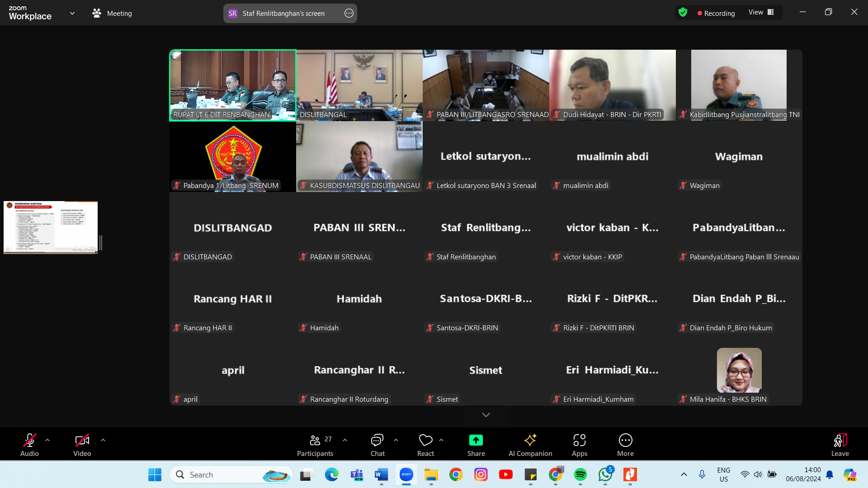Open Instagram from taskbar

tap(481, 474)
